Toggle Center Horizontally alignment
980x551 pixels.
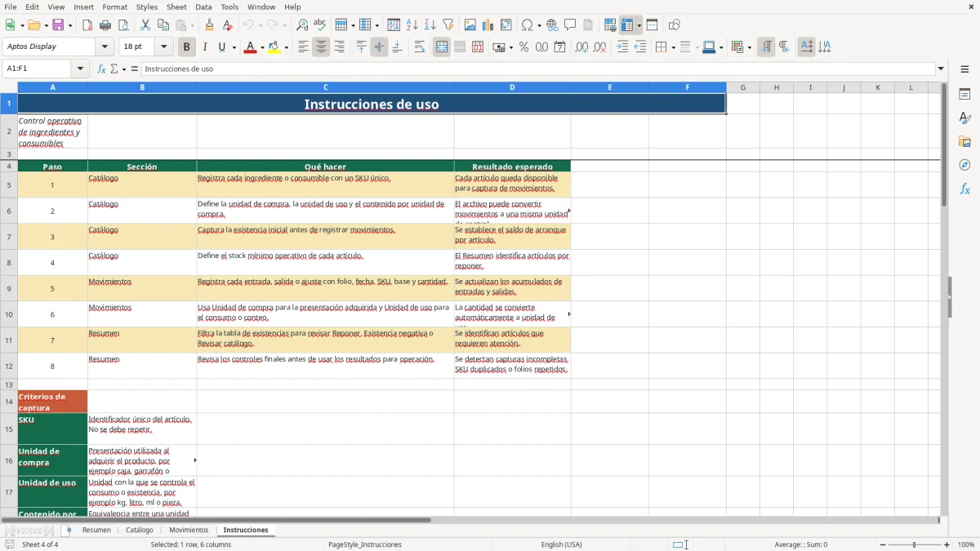click(x=321, y=47)
